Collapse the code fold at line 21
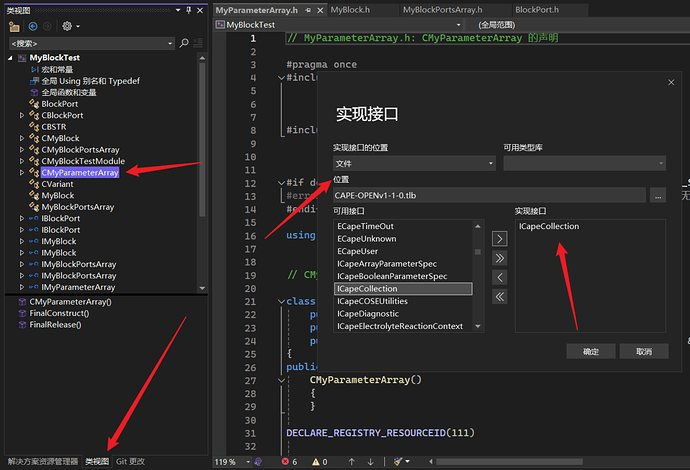 (x=282, y=301)
